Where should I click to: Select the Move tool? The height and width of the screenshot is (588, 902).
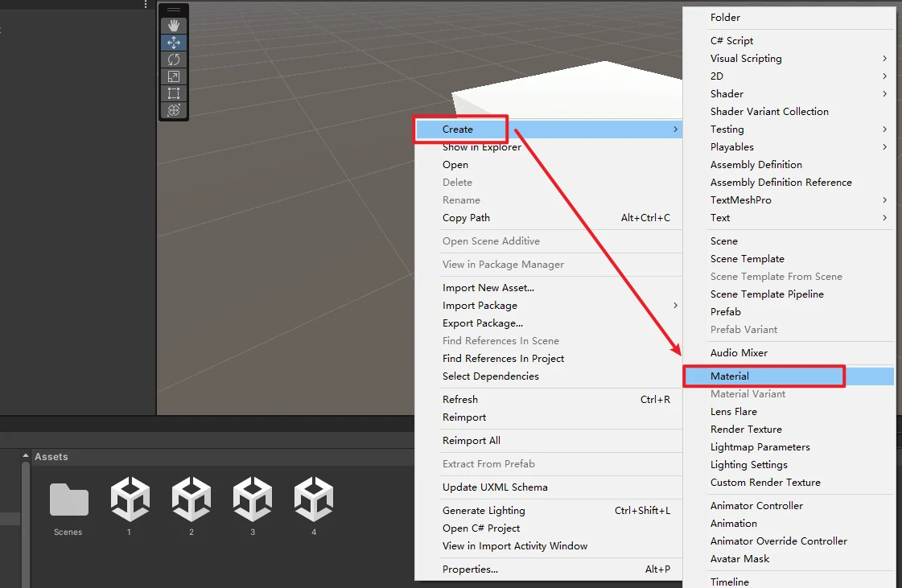pyautogui.click(x=174, y=43)
